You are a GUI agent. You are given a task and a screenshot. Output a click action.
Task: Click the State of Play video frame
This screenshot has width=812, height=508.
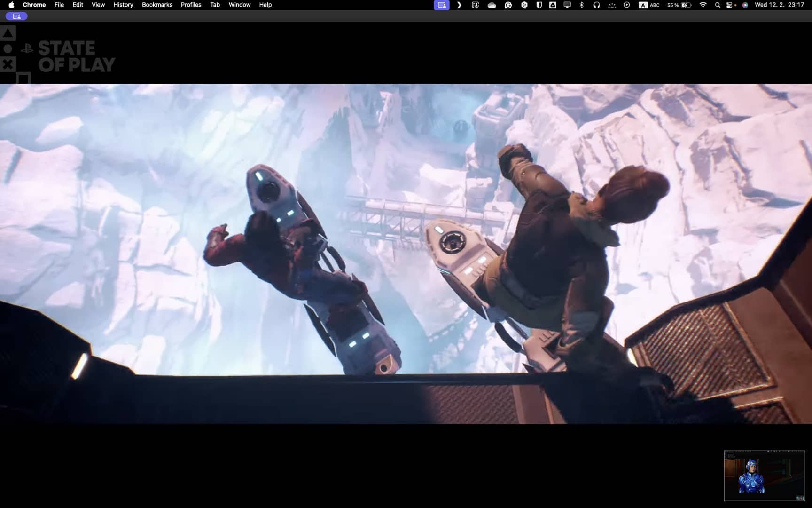pos(406,254)
